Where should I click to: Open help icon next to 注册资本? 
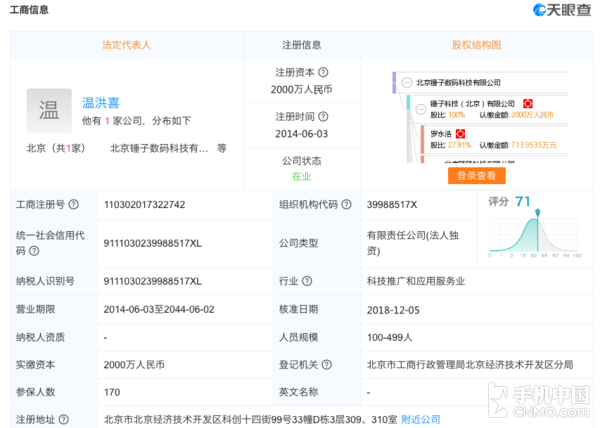pyautogui.click(x=323, y=72)
